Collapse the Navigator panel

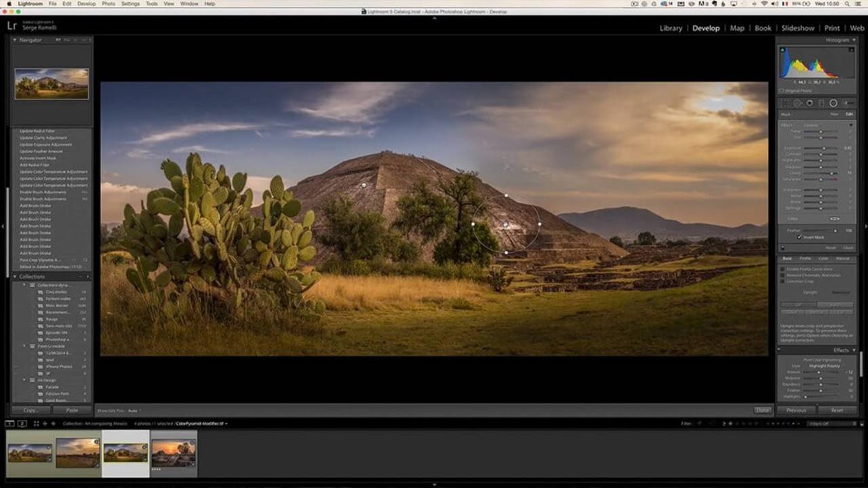[x=15, y=40]
